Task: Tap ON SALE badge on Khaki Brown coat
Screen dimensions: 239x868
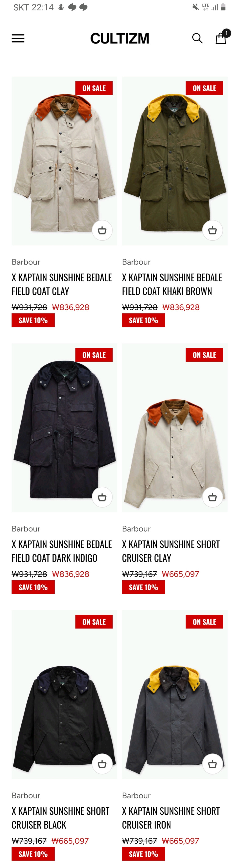Action: coord(204,88)
